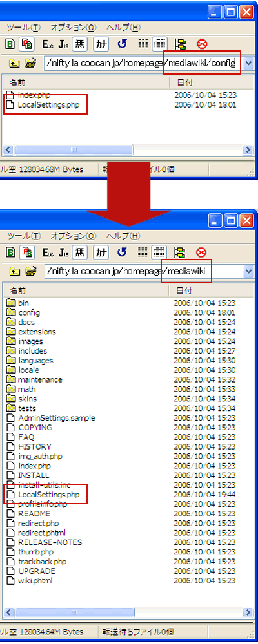Toggle 無 no-conversion mode in mediawiki/config window

coord(79,44)
